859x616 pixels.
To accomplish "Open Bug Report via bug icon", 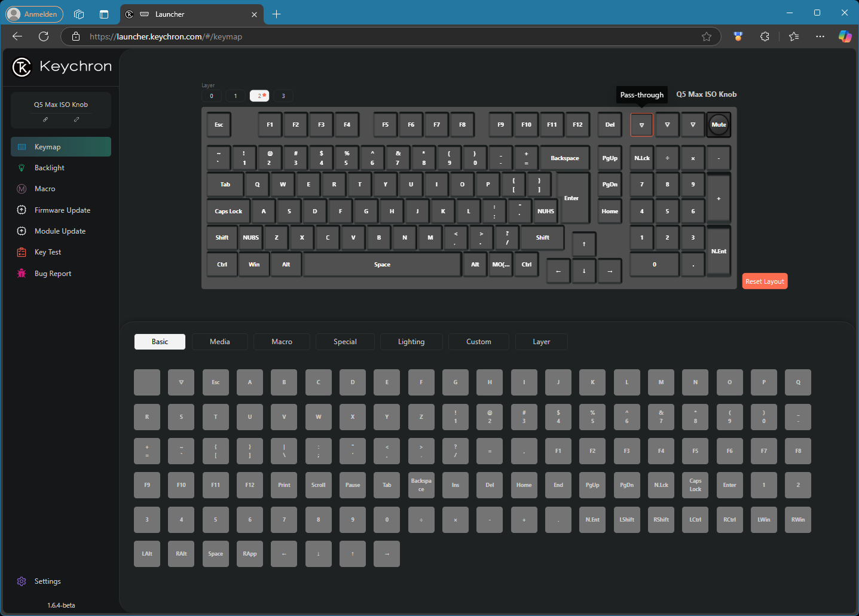I will (x=22, y=274).
